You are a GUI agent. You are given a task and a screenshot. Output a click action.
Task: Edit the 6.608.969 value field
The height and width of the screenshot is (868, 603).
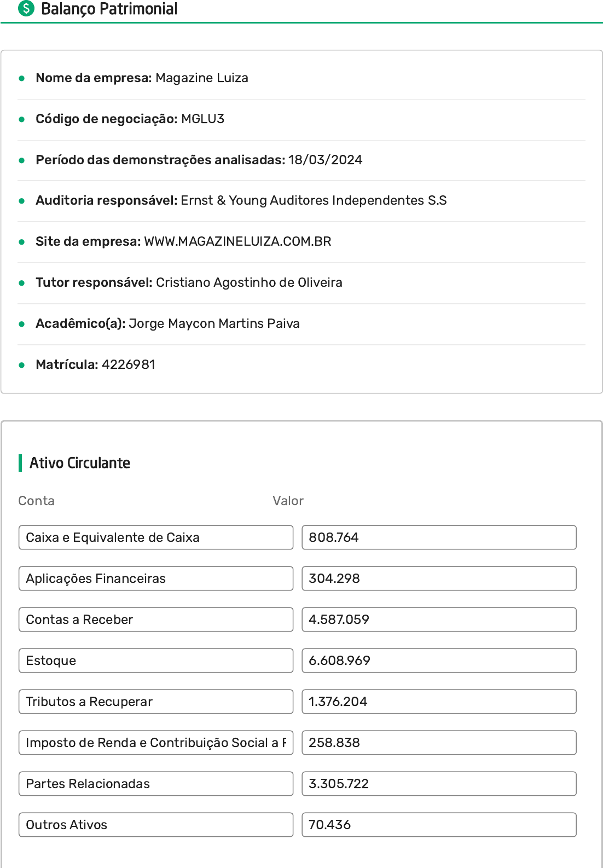(x=438, y=661)
